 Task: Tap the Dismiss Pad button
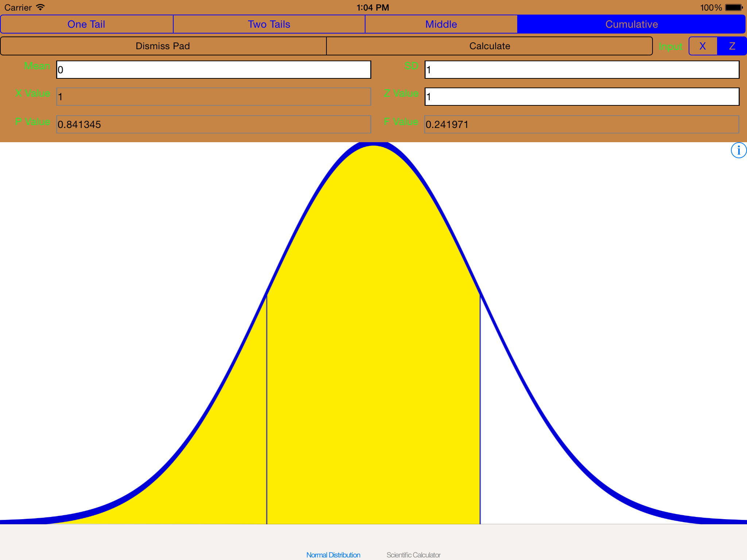point(163,46)
